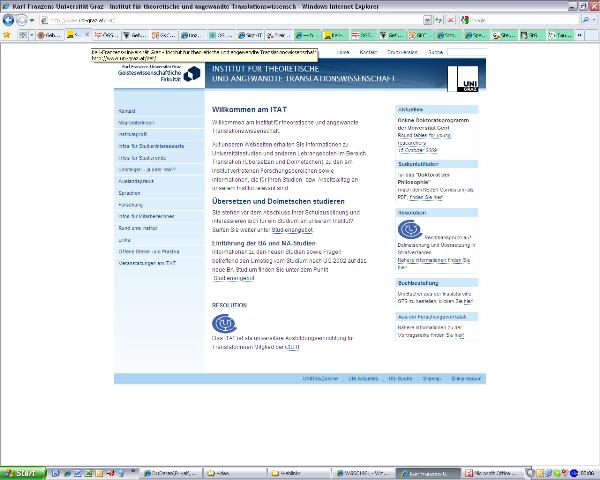Image resolution: width=600 pixels, height=480 pixels.
Task: Click the browser Back arrow button
Action: coord(9,19)
